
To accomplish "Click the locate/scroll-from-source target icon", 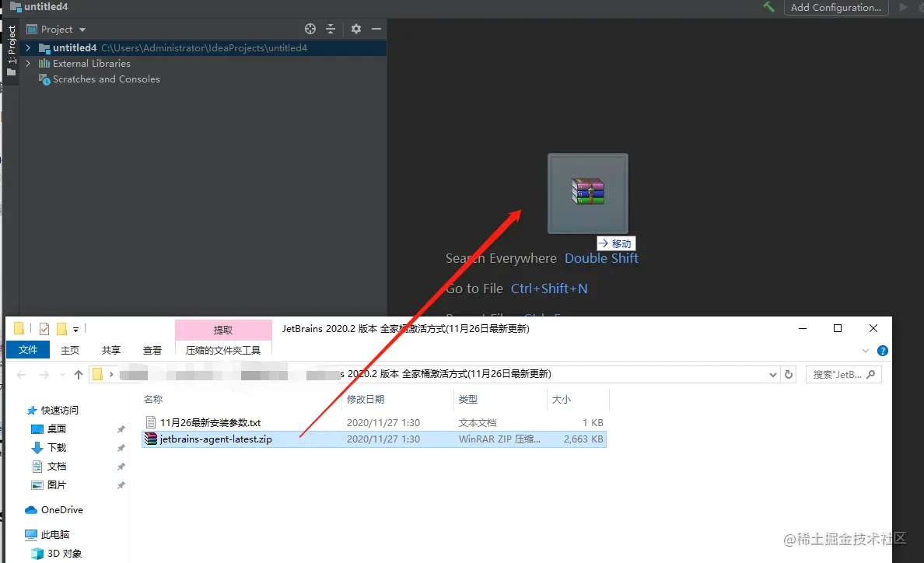I will pos(310,29).
